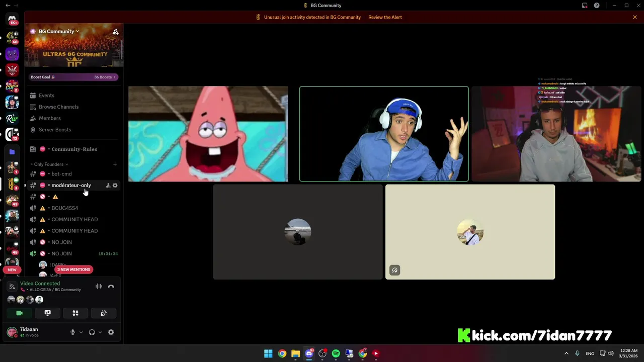Screen dimensions: 644x362
Task: Click the red NEW servers indicator
Action: coord(12,269)
